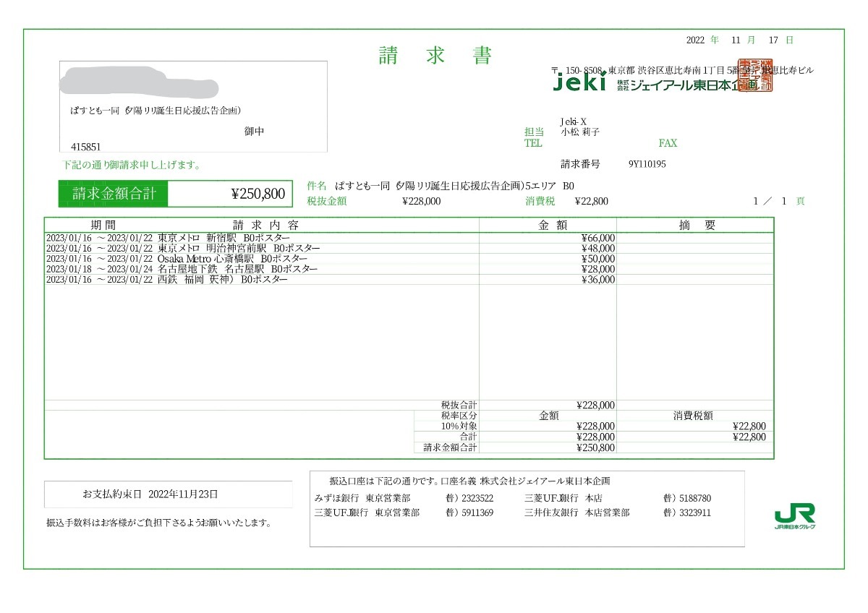Click the 金額 column header at table top

[554, 225]
